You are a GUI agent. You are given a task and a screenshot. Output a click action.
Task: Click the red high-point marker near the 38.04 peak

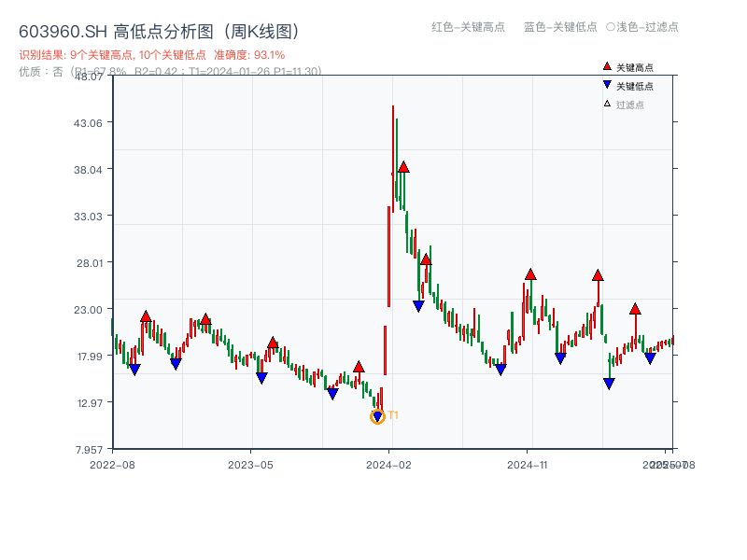point(403,169)
